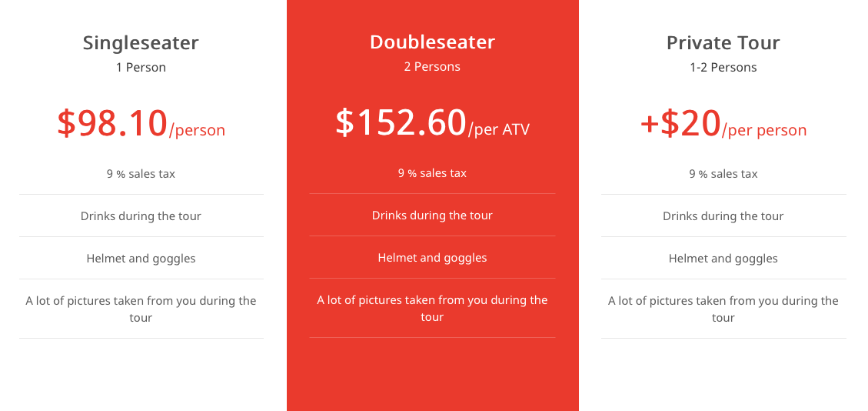Click 'Helmet and goggles' under Singleseater
Screen dimensions: 868x411
click(x=141, y=259)
